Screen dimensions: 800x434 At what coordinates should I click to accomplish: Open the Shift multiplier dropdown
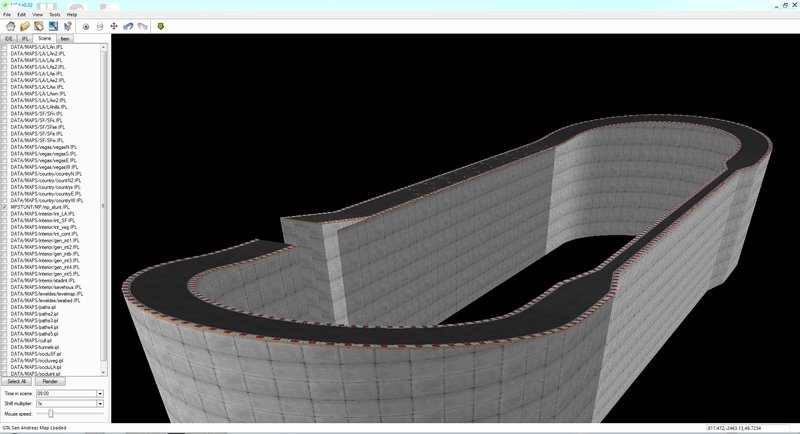click(100, 403)
